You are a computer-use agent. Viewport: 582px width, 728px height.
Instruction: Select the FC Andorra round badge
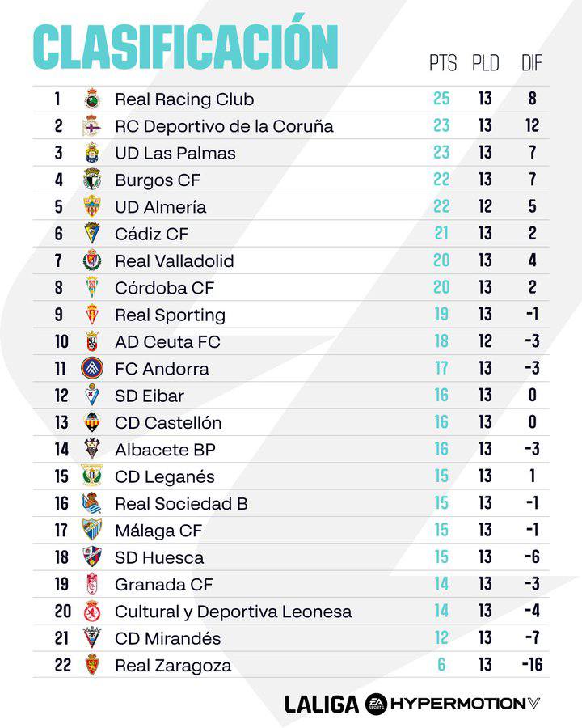(92, 368)
